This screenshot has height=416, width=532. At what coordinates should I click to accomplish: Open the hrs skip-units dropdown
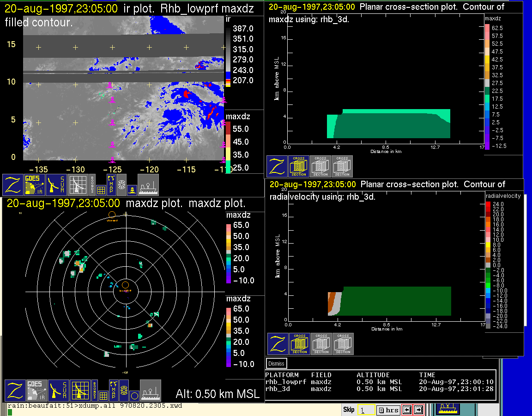coord(387,410)
